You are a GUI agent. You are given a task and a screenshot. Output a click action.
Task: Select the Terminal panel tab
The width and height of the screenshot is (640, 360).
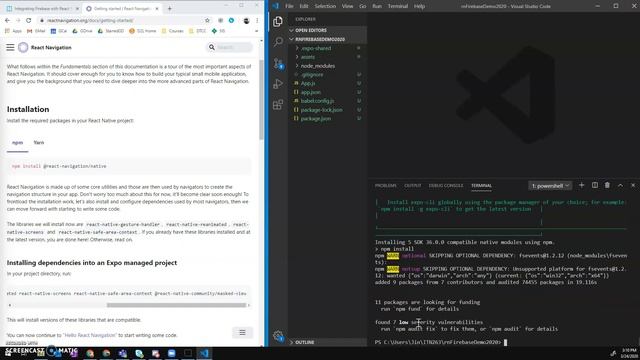481,186
